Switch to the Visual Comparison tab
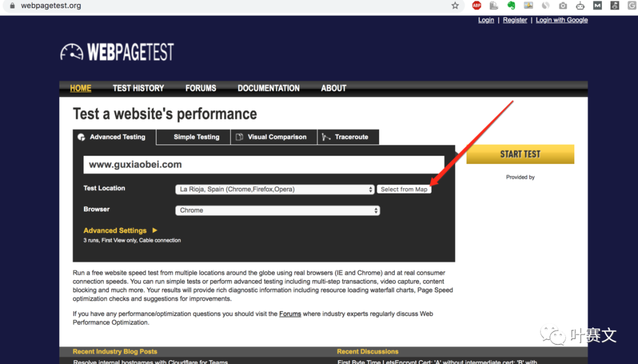 (x=276, y=137)
